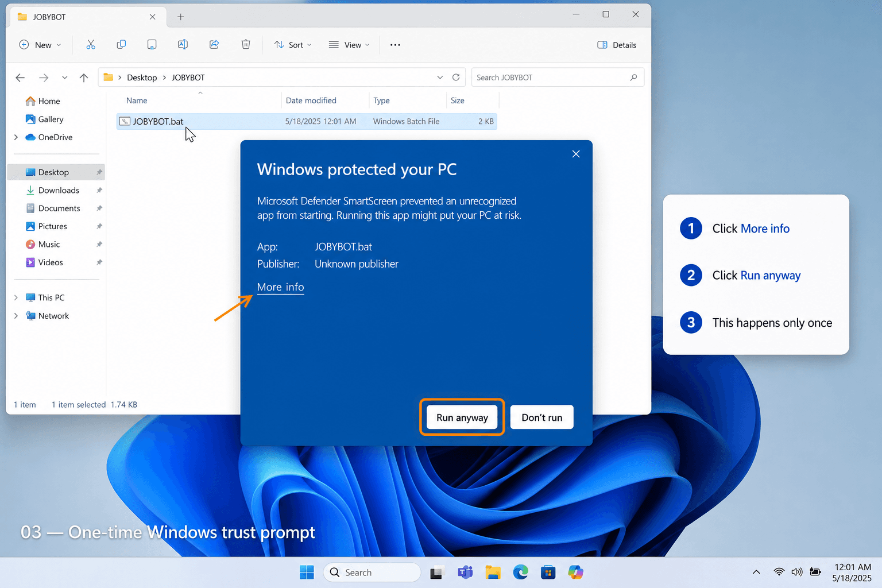
Task: Launch Microsoft Teams from taskbar
Action: pos(465,572)
